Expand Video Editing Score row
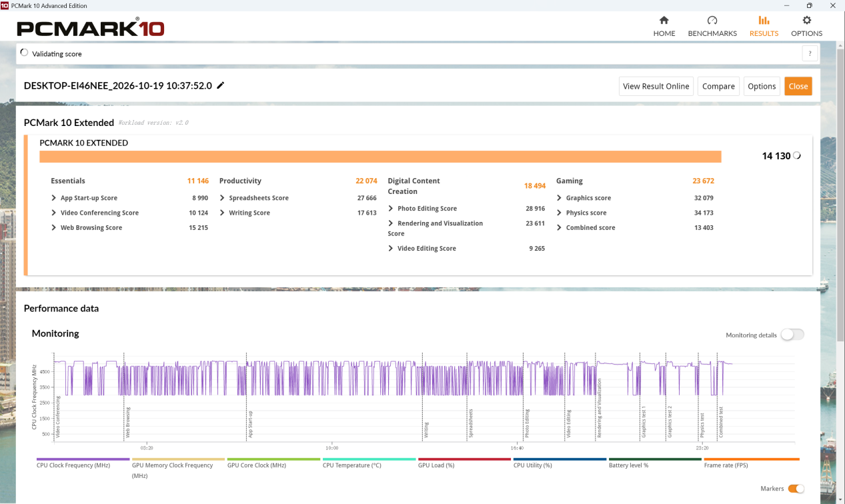845x504 pixels. coord(391,248)
